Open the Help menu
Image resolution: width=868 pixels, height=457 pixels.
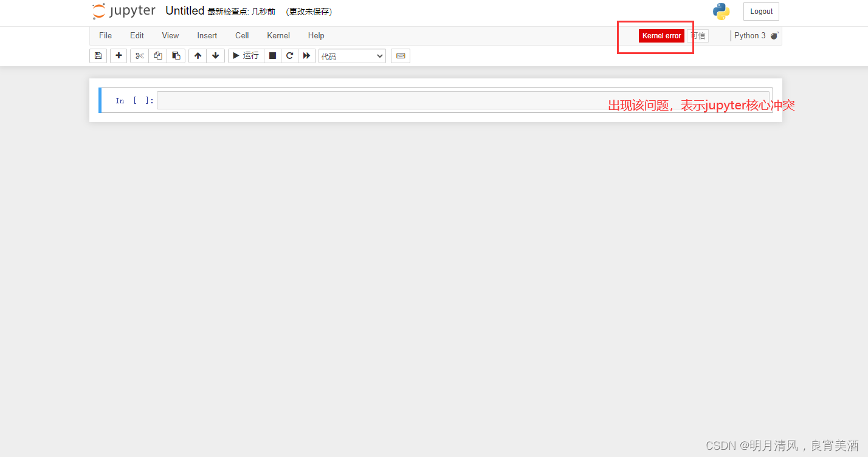316,36
